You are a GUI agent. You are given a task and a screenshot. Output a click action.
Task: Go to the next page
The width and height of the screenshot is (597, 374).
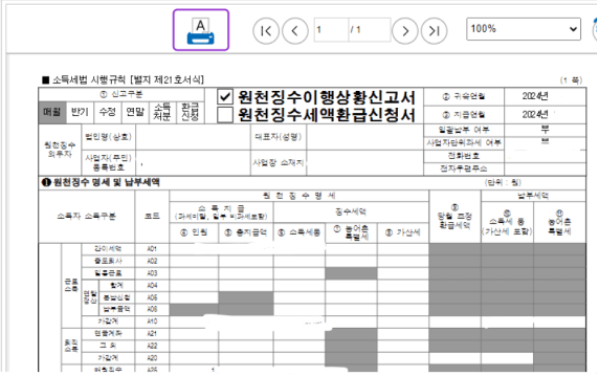pyautogui.click(x=405, y=31)
